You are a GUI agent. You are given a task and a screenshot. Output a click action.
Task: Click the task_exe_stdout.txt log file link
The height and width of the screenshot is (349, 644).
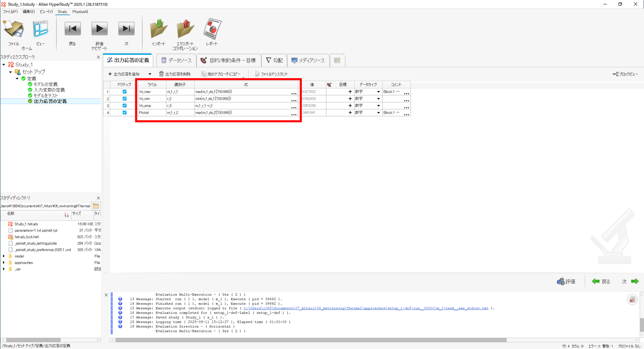[x=366, y=308]
